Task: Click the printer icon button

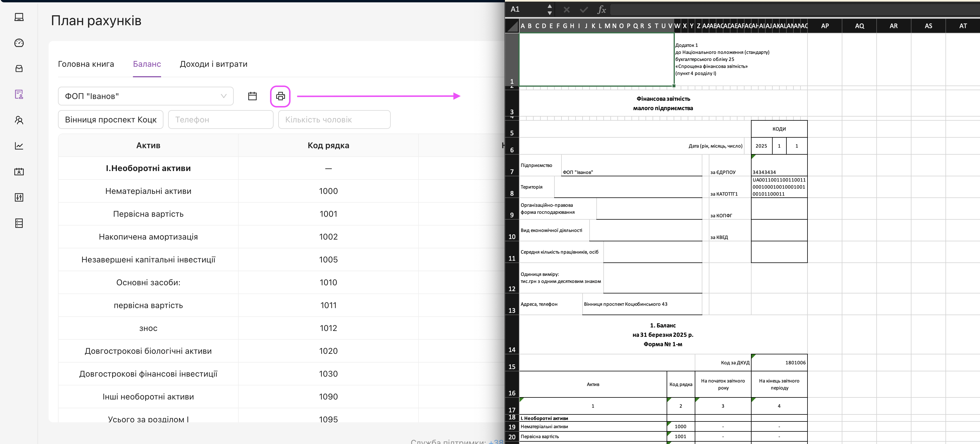Action: tap(280, 96)
